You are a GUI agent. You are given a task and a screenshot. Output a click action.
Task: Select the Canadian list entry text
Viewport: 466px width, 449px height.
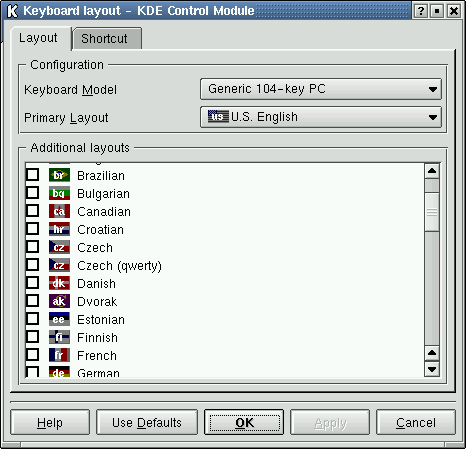click(104, 212)
